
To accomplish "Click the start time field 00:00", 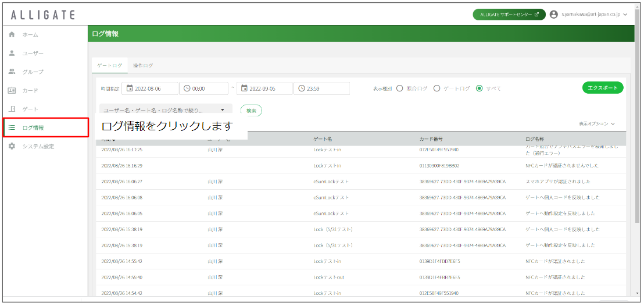I will (203, 88).
